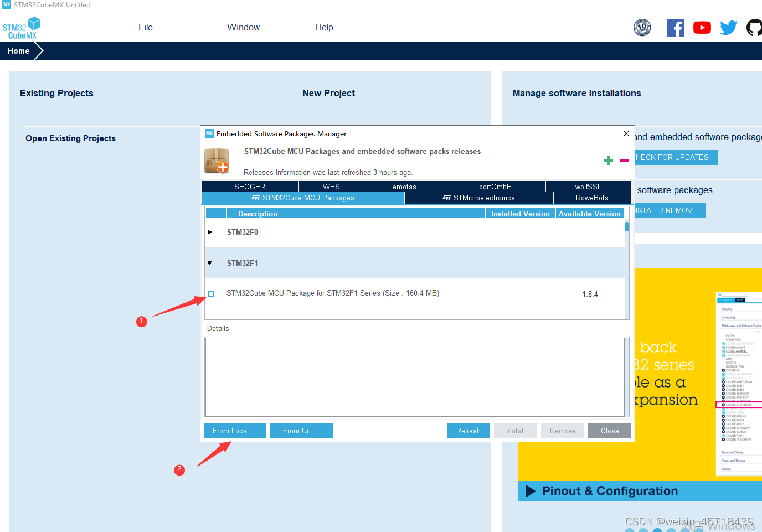The height and width of the screenshot is (532, 762).
Task: Open the Help menu
Action: (325, 27)
